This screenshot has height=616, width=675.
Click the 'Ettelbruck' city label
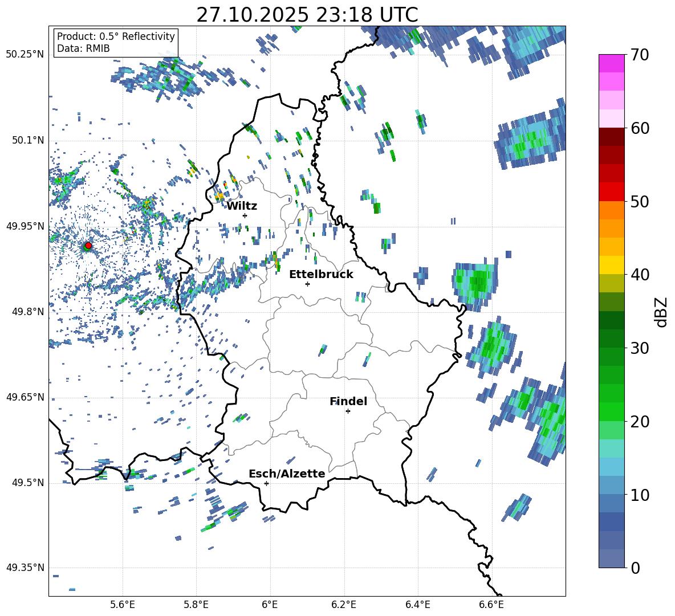coord(321,275)
